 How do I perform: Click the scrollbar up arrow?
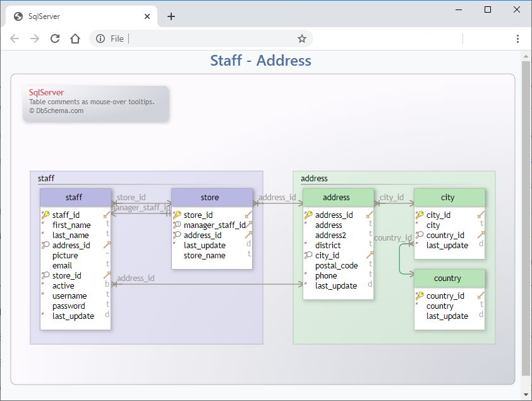tap(526, 56)
